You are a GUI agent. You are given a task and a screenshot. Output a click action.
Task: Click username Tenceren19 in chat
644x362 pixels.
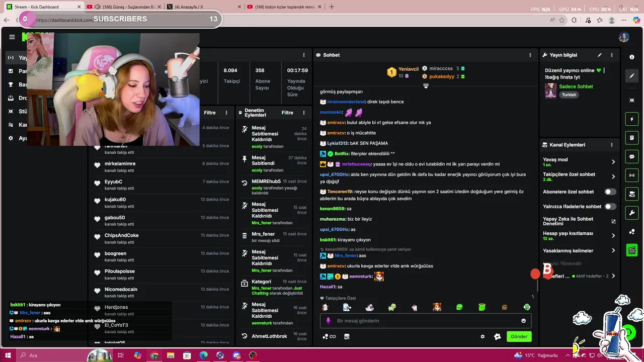tap(340, 192)
